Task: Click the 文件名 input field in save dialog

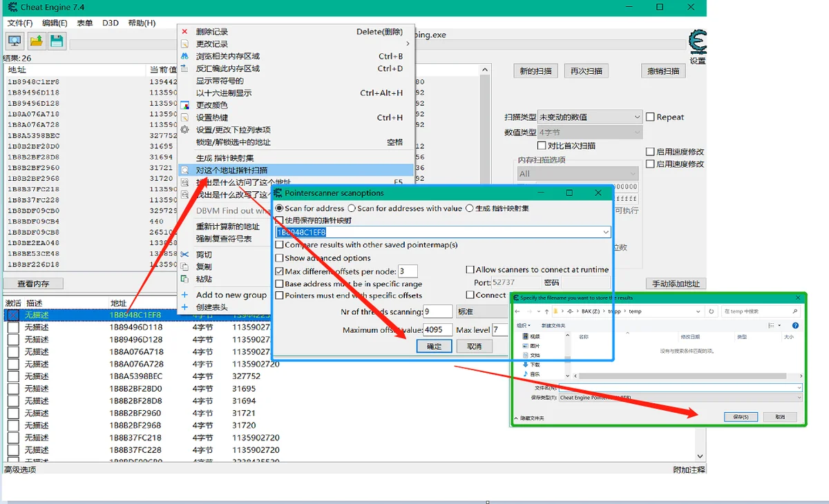Action: click(680, 388)
